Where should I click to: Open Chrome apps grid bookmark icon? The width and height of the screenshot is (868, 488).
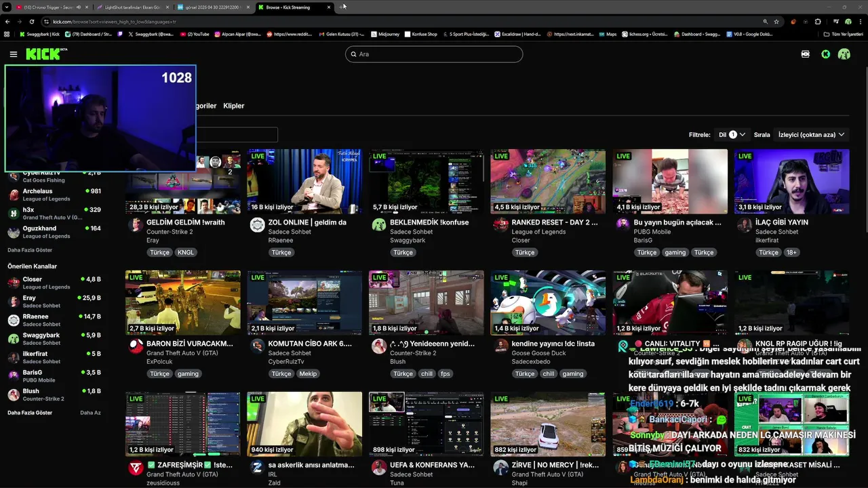[x=7, y=34]
